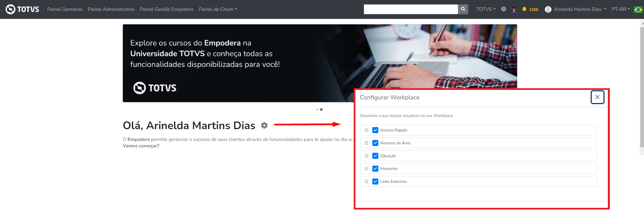644x219 pixels.
Task: Click the search magnifier button
Action: [463, 9]
